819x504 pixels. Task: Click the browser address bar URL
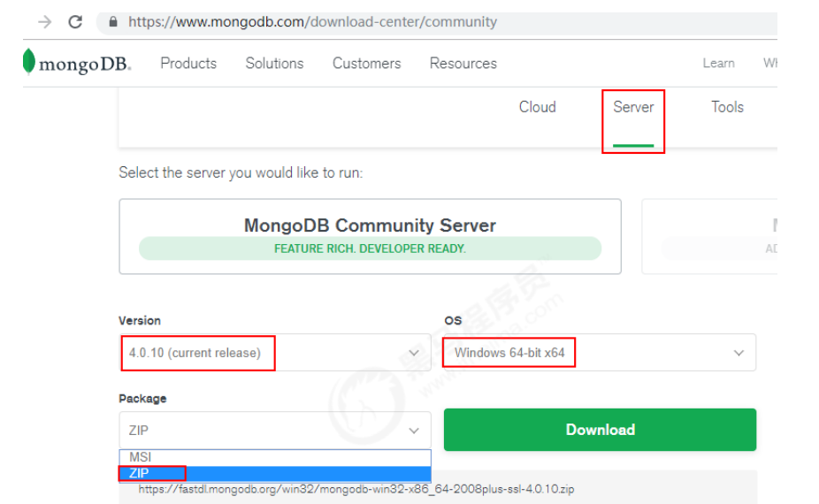tap(312, 22)
